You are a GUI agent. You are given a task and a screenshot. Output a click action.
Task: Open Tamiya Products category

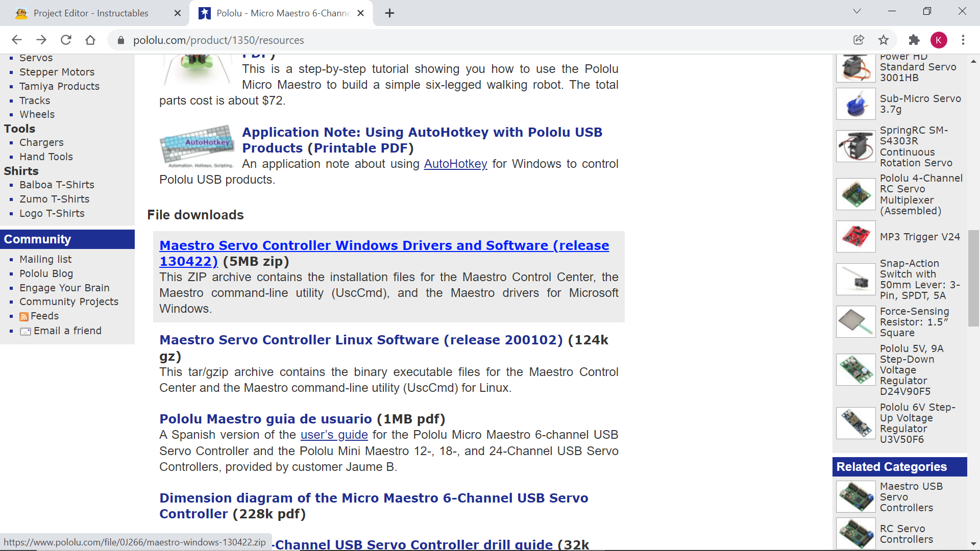(x=59, y=86)
